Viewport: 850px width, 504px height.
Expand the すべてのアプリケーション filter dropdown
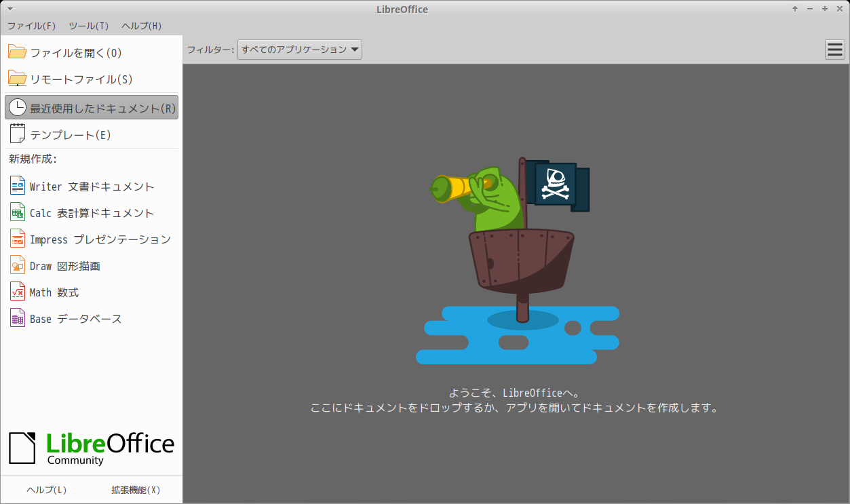299,50
